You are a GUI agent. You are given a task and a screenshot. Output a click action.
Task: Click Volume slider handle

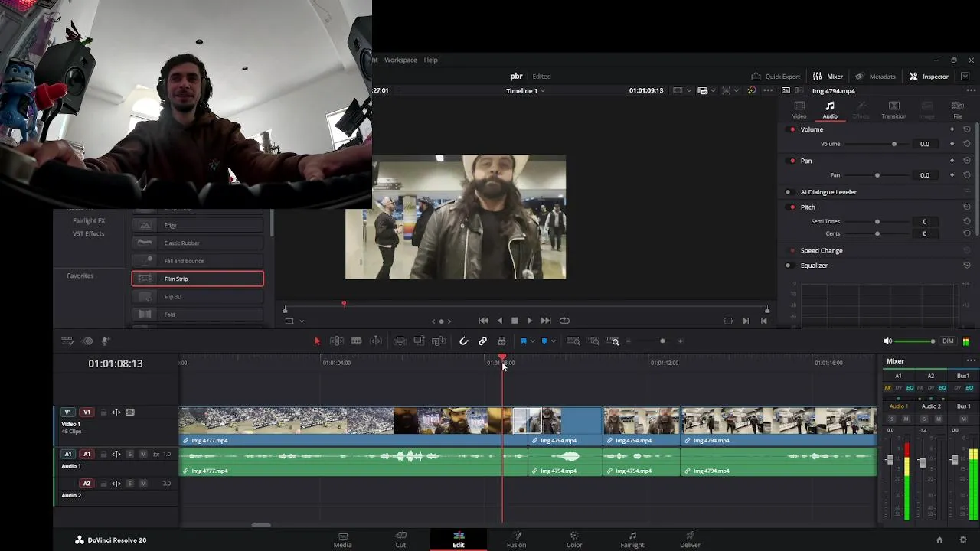pyautogui.click(x=893, y=144)
